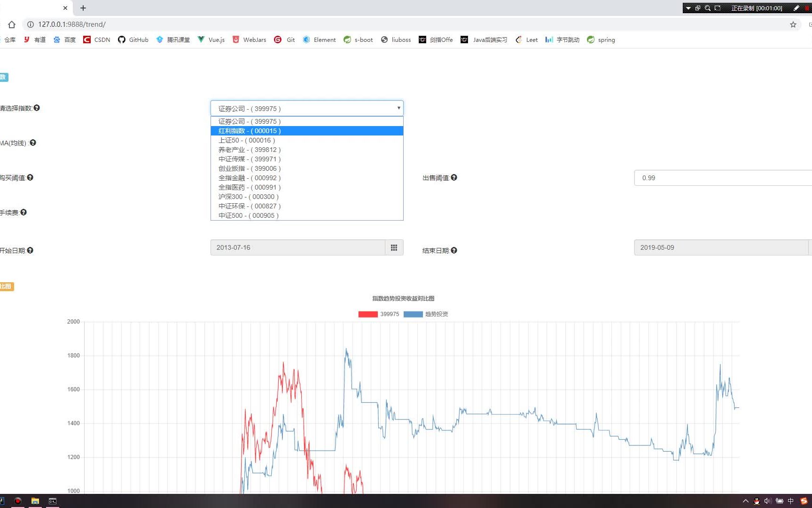Select 证券公司 - ( 399975 ) option in list
This screenshot has height=508, width=812.
click(x=307, y=121)
